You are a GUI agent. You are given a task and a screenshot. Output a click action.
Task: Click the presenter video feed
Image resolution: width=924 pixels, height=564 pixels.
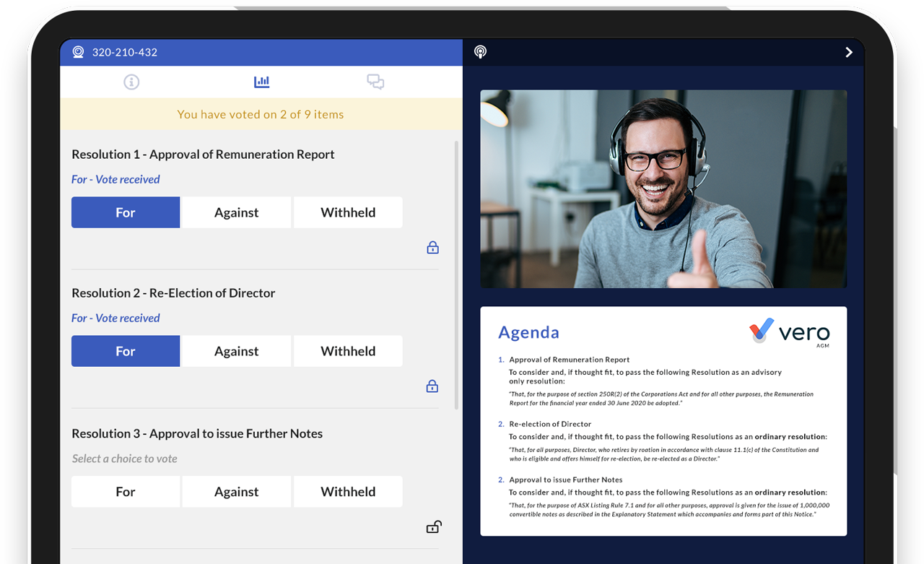click(663, 189)
